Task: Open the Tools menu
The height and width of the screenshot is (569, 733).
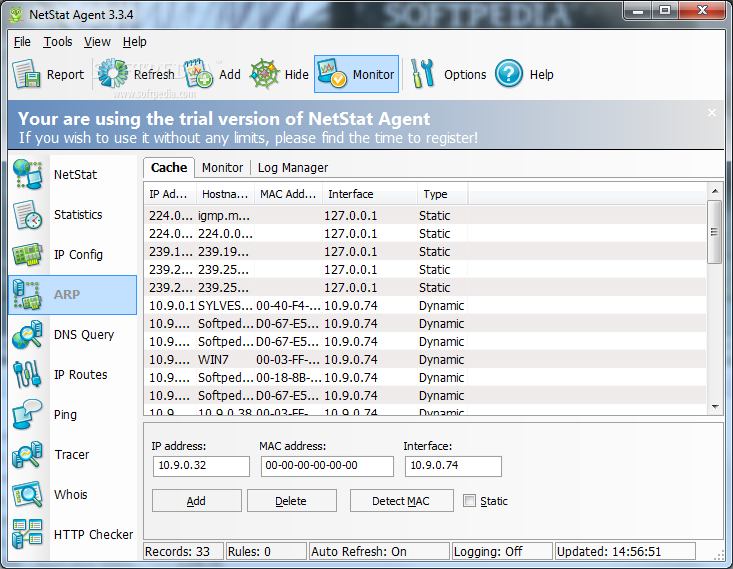Action: (57, 42)
